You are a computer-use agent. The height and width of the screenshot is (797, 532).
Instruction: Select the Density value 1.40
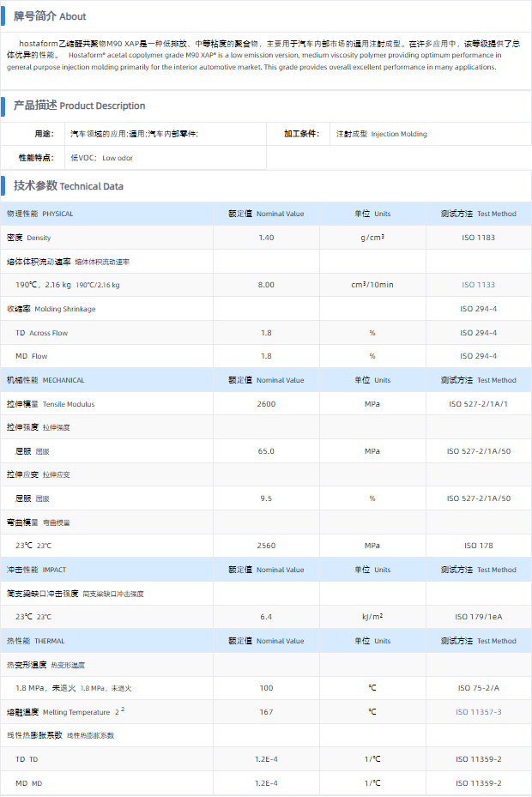click(x=266, y=238)
